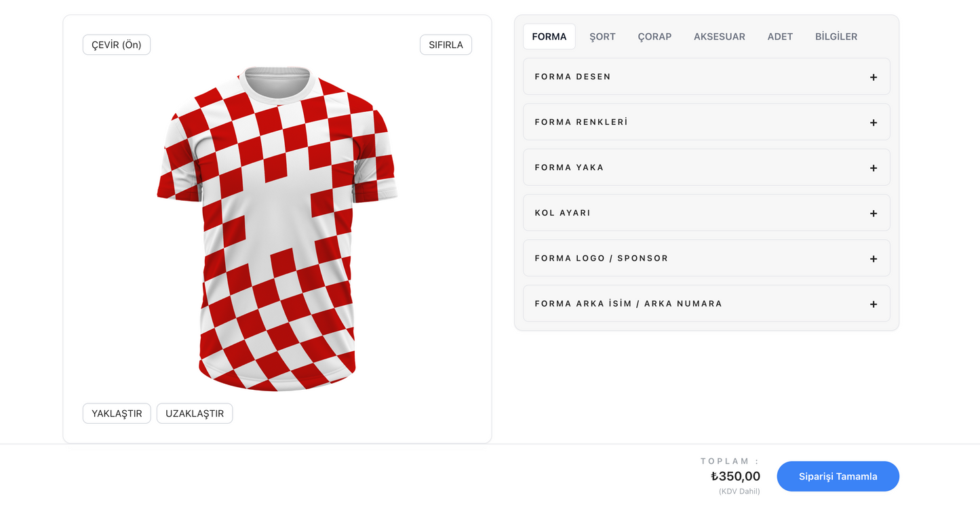Click plus icon beside FORMA YAKA
This screenshot has height=520, width=980.
coord(874,168)
